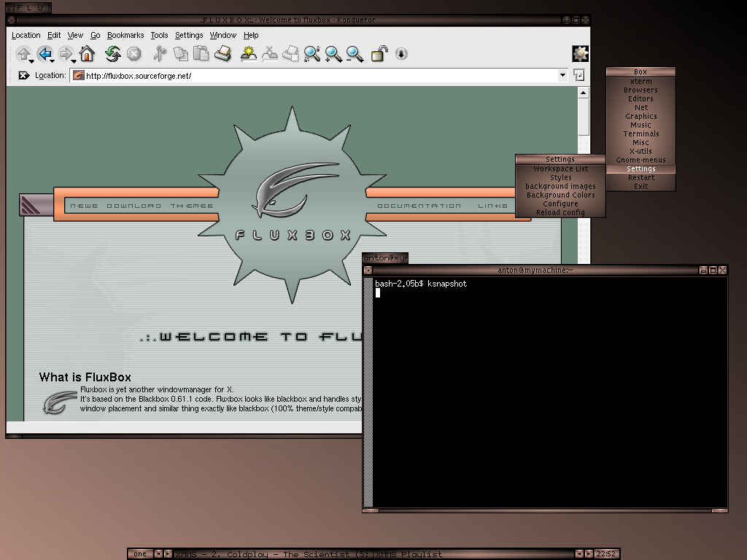Increase font size with zoom-in magnifier

333,54
